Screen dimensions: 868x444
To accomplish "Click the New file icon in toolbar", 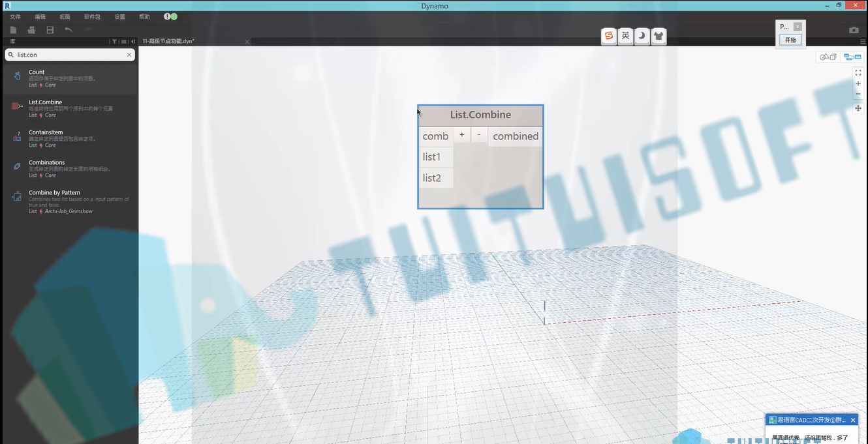I will coord(13,30).
